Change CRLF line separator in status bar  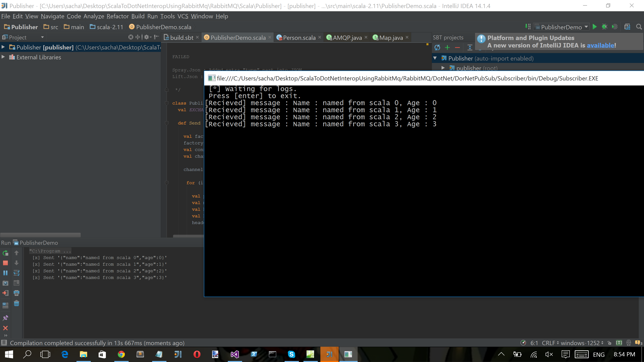tap(550, 343)
